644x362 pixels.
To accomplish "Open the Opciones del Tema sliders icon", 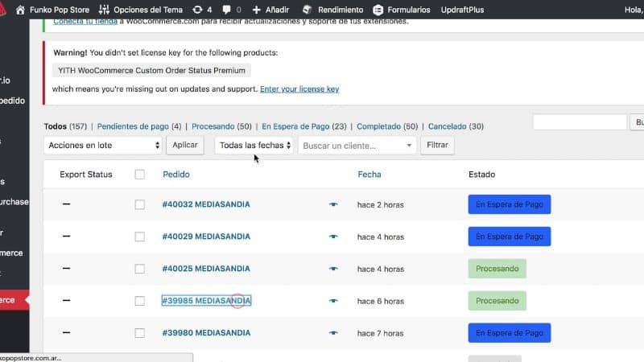I will 104,10.
